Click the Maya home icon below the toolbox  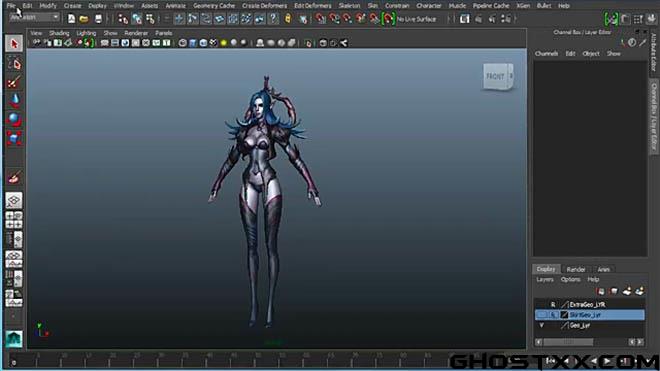point(14,339)
